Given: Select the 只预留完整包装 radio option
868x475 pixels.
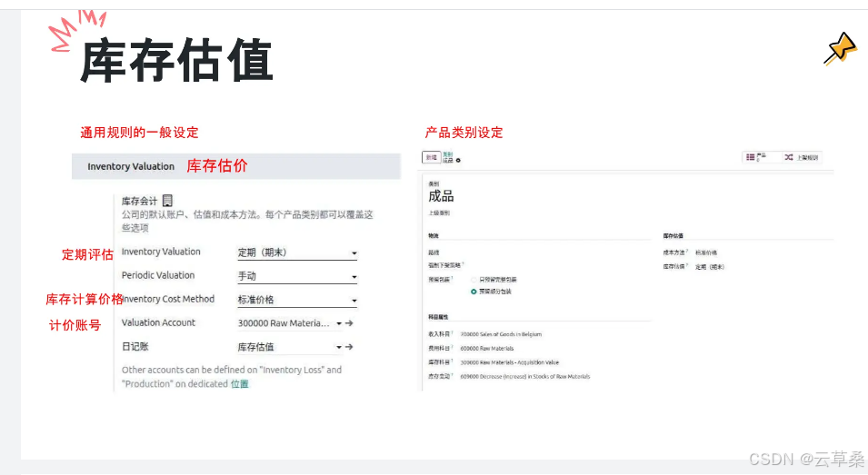Looking at the screenshot, I should 474,280.
